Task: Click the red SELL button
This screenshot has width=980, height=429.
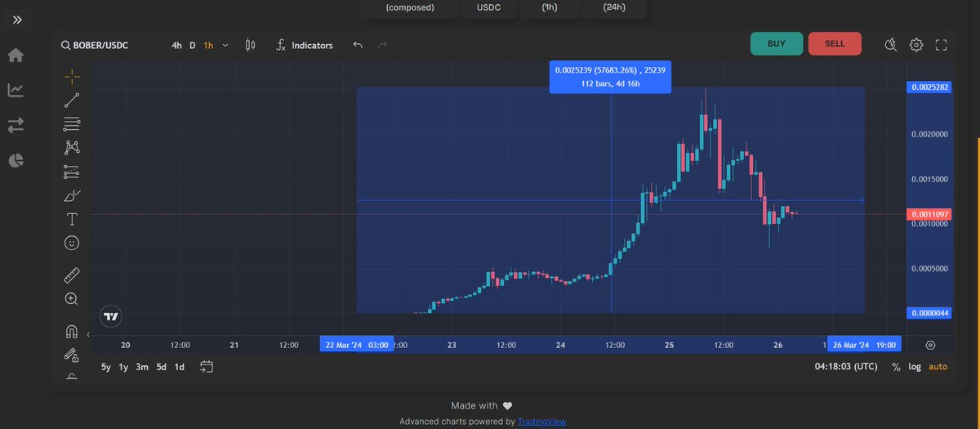Action: pyautogui.click(x=835, y=43)
